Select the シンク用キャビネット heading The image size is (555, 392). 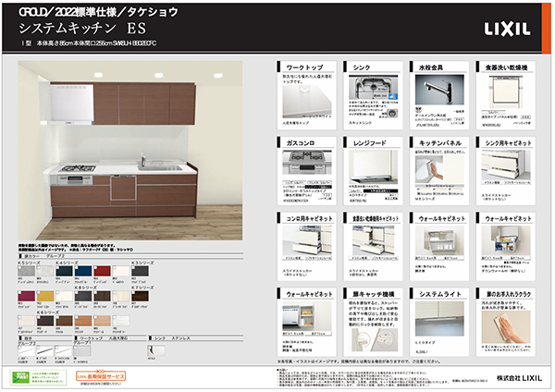tap(508, 143)
